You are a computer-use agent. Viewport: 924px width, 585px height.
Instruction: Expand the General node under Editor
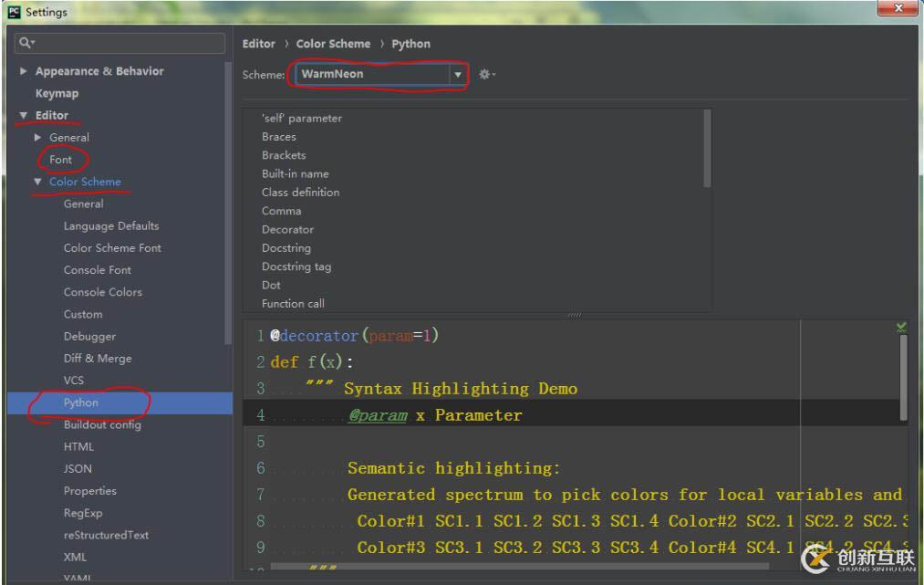(x=36, y=137)
